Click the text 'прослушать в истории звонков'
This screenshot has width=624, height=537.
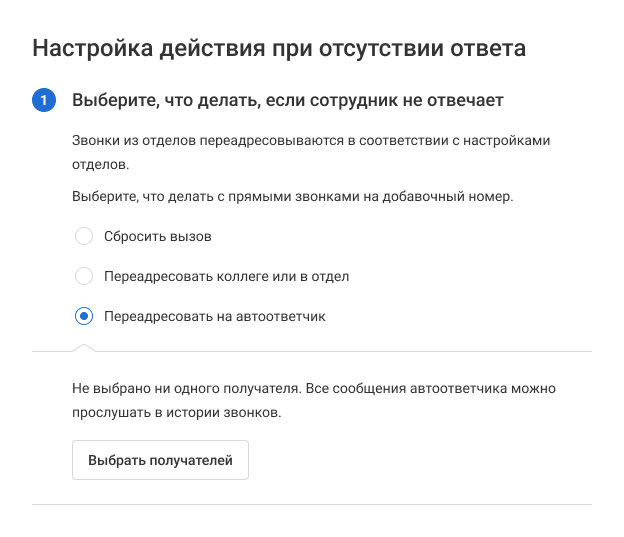coord(176,412)
